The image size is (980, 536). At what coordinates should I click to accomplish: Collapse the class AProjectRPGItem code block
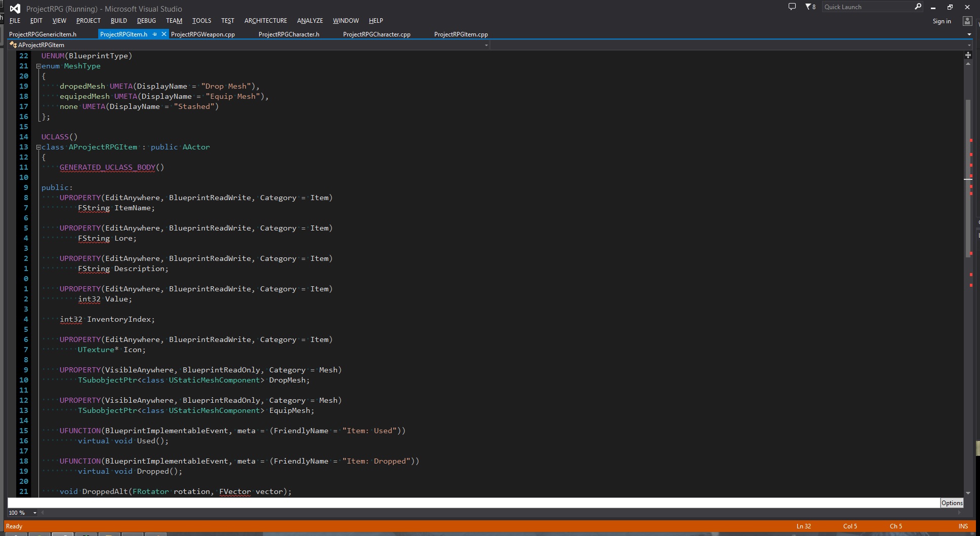(x=38, y=147)
